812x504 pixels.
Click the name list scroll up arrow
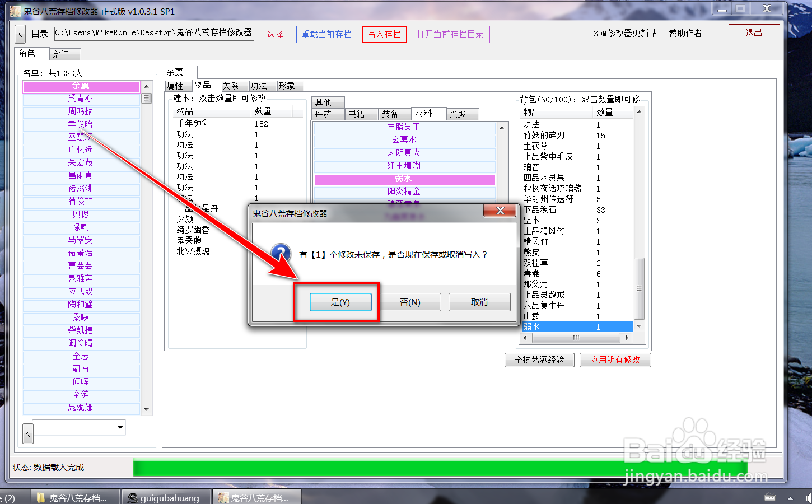click(x=146, y=86)
